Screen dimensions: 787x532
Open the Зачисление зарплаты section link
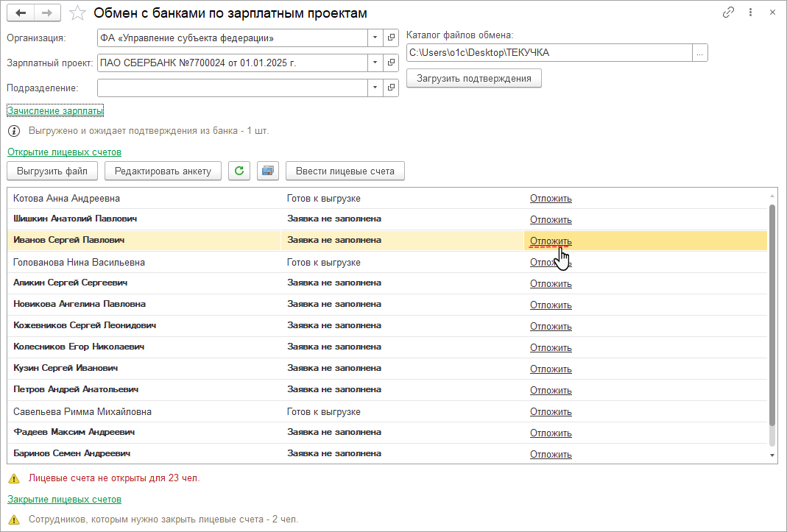point(55,110)
